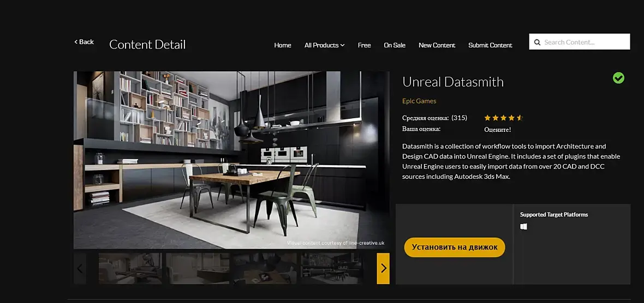This screenshot has height=303, width=644.
Task: Click the main kitchen preview image
Action: coord(231,160)
